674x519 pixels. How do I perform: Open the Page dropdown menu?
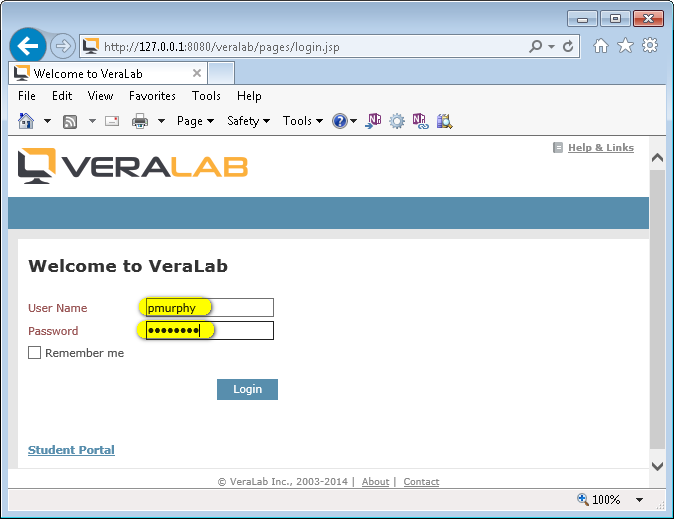tap(196, 121)
